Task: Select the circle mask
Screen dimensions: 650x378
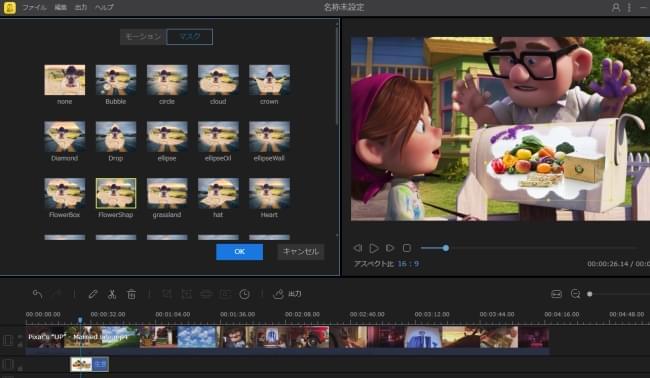Action: pyautogui.click(x=167, y=80)
